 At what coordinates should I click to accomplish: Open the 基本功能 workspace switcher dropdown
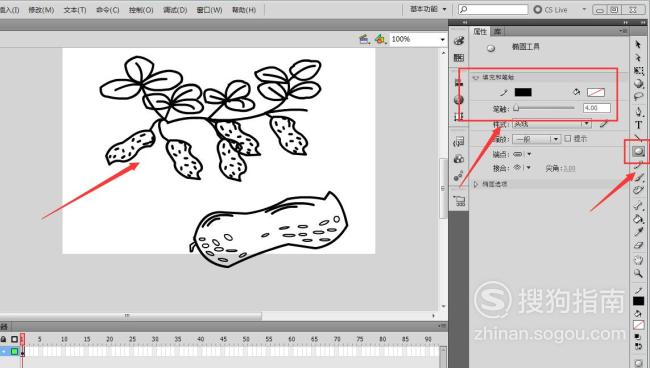click(428, 9)
